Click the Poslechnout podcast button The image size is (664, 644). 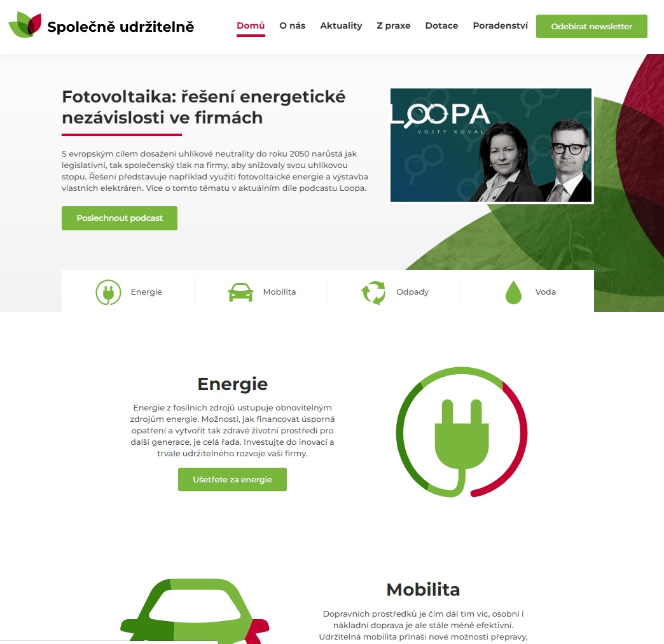point(120,218)
